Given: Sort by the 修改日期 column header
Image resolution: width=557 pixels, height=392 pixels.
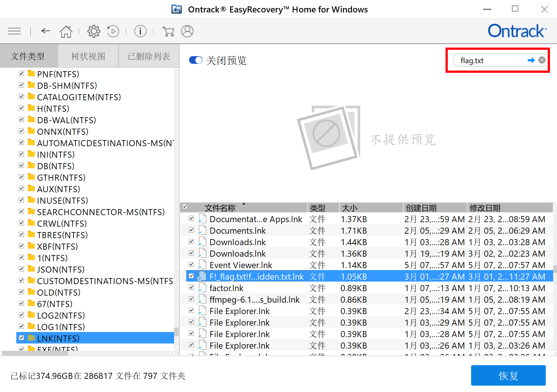Looking at the screenshot, I should click(510, 207).
